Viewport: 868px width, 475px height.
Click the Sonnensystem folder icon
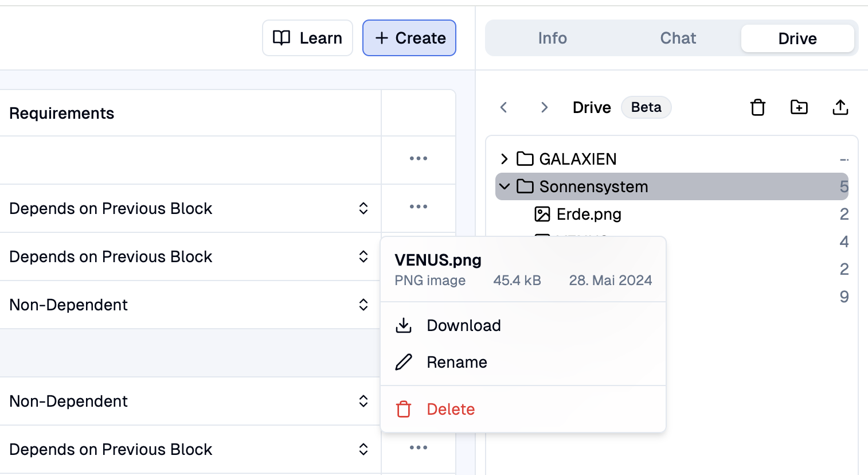click(x=525, y=186)
